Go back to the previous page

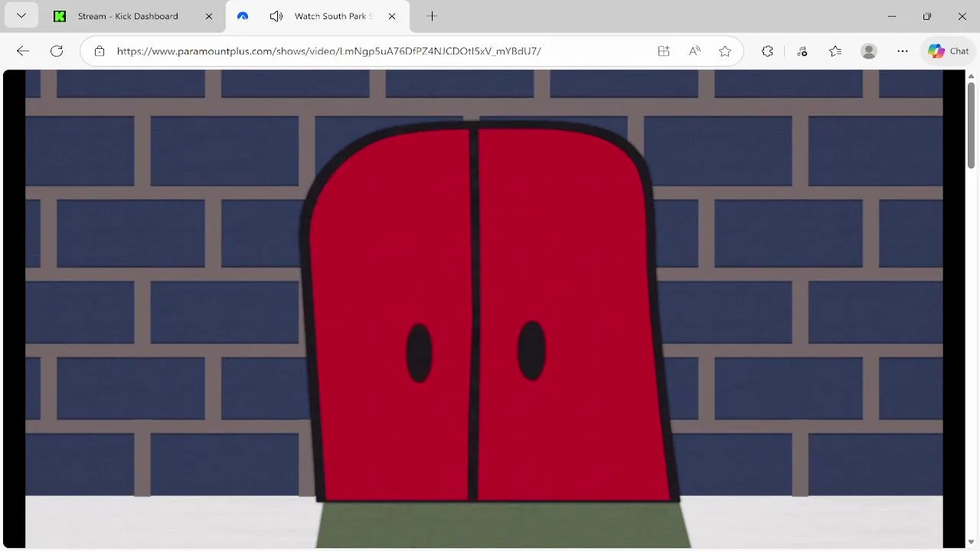coord(23,51)
